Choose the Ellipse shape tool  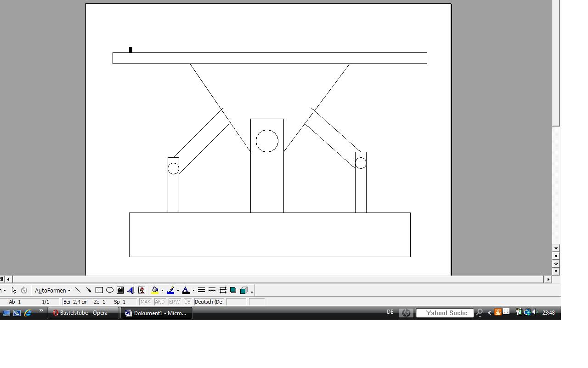(x=110, y=290)
